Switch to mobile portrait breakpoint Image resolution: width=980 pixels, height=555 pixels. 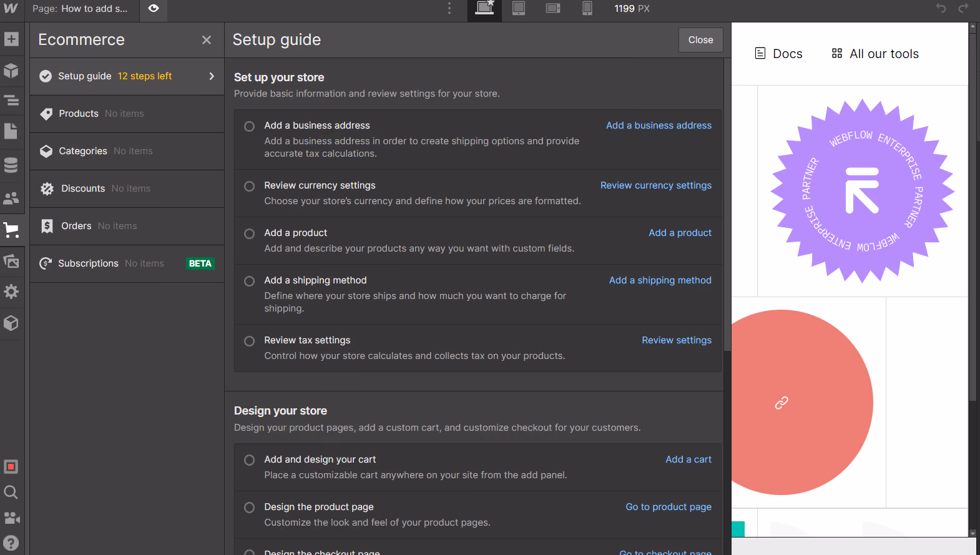pos(587,8)
